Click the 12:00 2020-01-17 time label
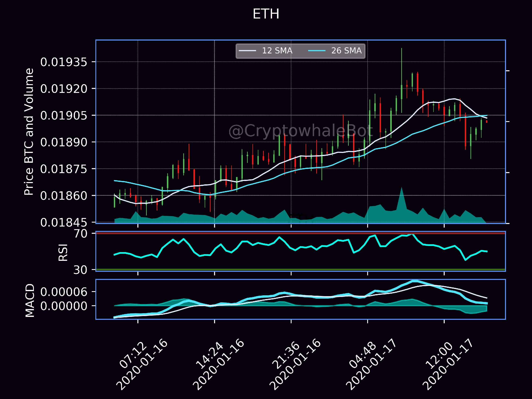 coord(448,364)
